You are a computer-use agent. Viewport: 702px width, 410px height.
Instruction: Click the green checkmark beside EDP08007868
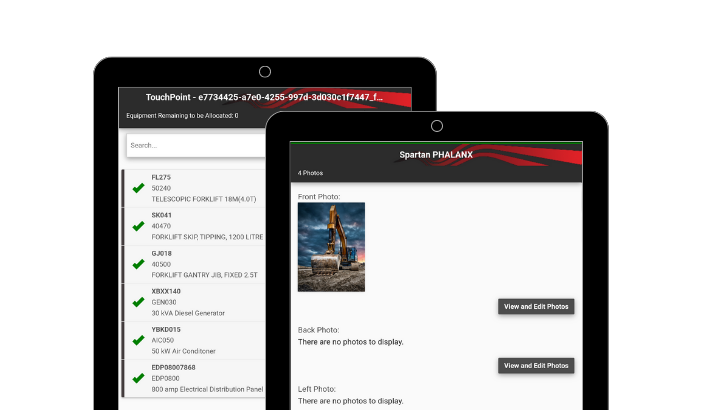pos(138,378)
